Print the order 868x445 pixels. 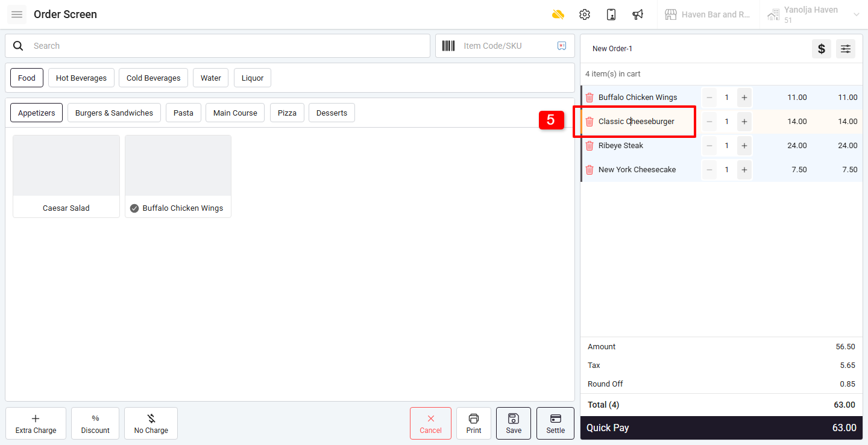(474, 423)
